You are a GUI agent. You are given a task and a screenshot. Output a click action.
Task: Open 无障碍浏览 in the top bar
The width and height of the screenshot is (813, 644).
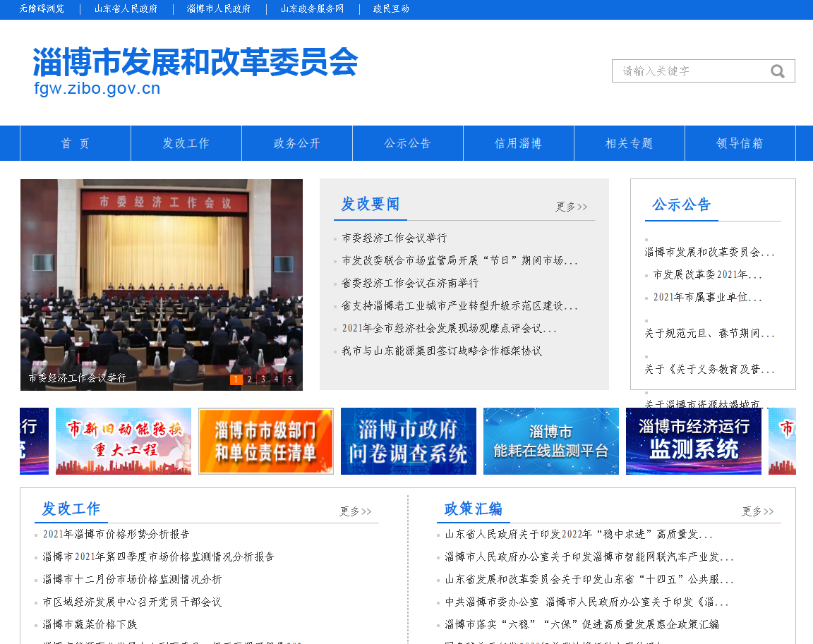(x=42, y=8)
